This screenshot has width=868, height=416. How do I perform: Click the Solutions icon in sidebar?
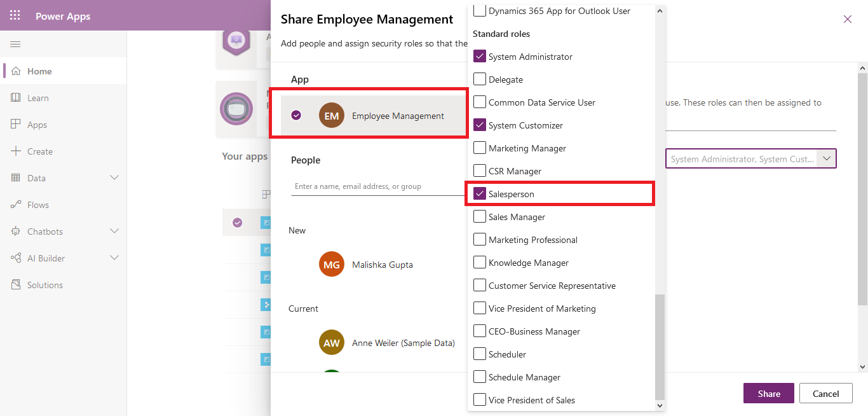pos(16,285)
